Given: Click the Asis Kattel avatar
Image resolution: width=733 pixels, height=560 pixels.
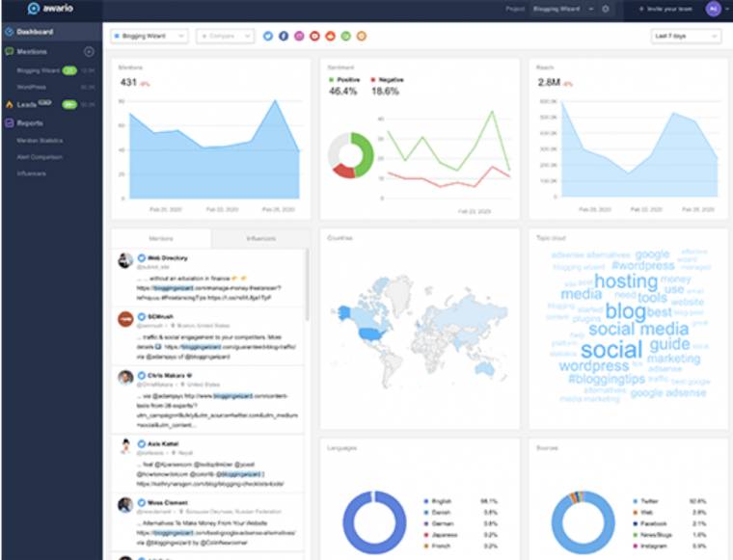Looking at the screenshot, I should (x=125, y=446).
